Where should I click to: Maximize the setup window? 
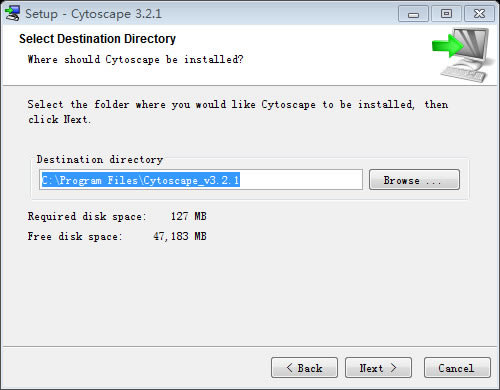tap(446, 14)
